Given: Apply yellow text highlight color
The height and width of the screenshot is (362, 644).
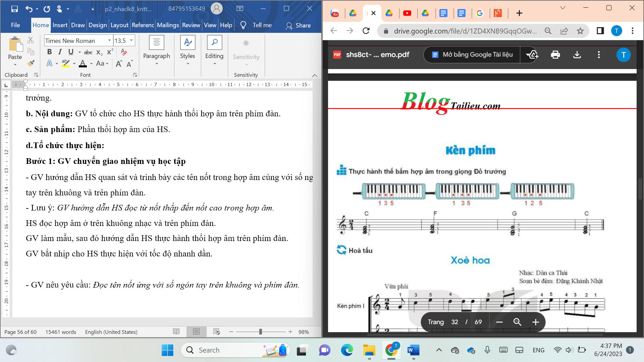Looking at the screenshot, I should click(x=66, y=63).
